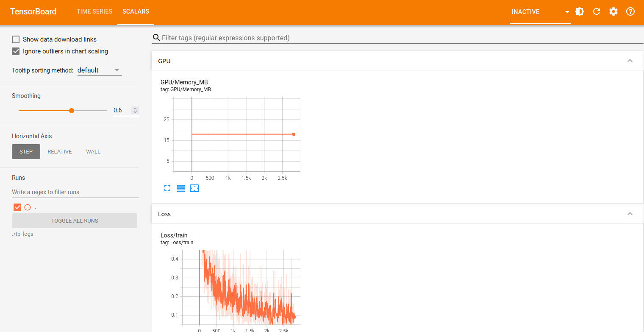Click the Smoothing slider handle
The image size is (644, 332).
pos(72,111)
